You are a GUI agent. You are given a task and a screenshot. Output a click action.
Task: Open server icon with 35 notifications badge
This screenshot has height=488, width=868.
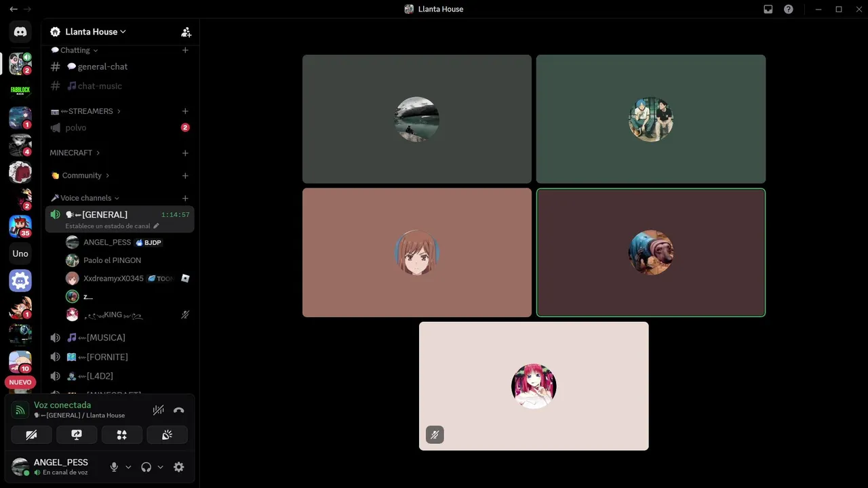(x=20, y=226)
